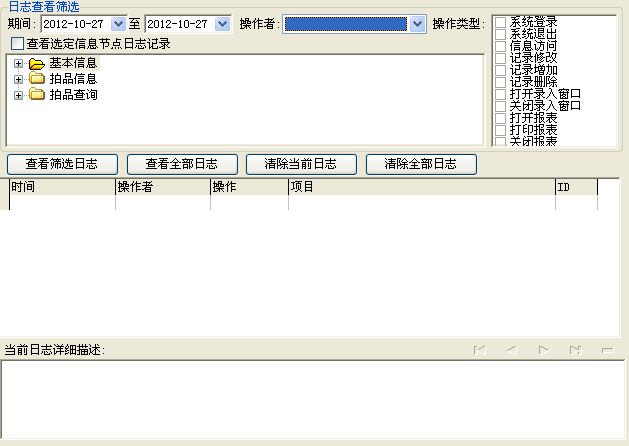
Task: Click the last-record navigation arrow icon
Action: [576, 350]
